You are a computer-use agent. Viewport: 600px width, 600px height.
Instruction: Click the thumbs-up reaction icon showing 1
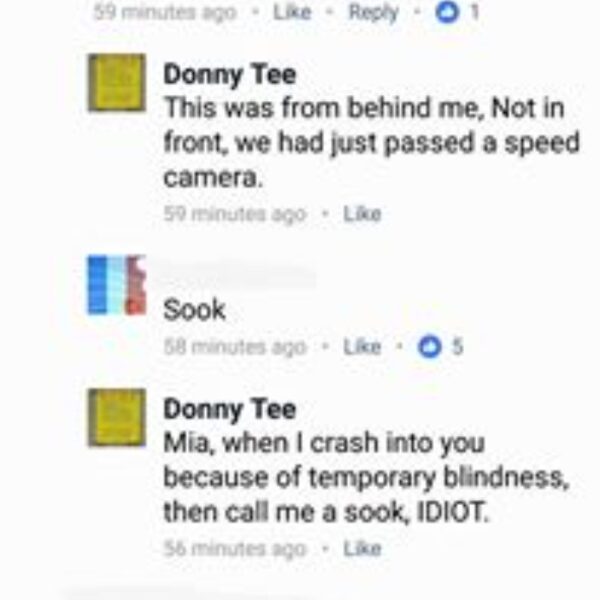coord(446,12)
